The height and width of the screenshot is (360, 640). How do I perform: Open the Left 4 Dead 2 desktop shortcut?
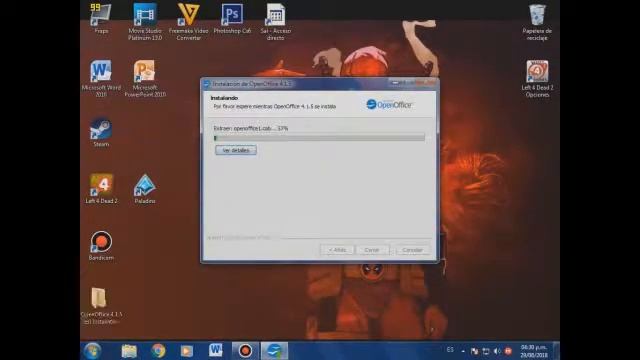[101, 189]
